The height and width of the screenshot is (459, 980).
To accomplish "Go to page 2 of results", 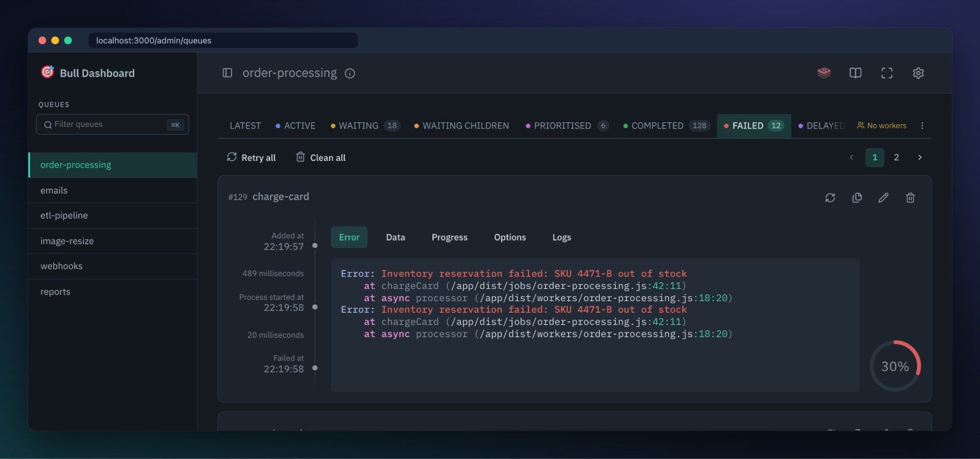I will pos(896,157).
